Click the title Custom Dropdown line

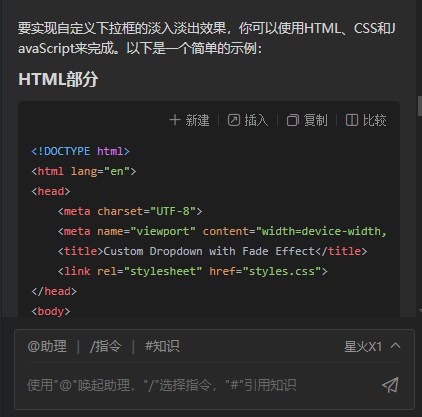tap(212, 251)
